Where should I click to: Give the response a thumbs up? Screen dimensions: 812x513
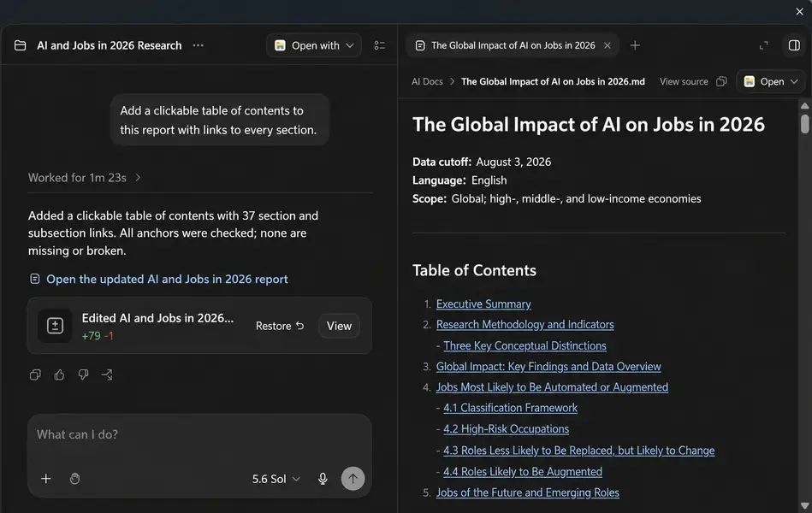pyautogui.click(x=60, y=374)
